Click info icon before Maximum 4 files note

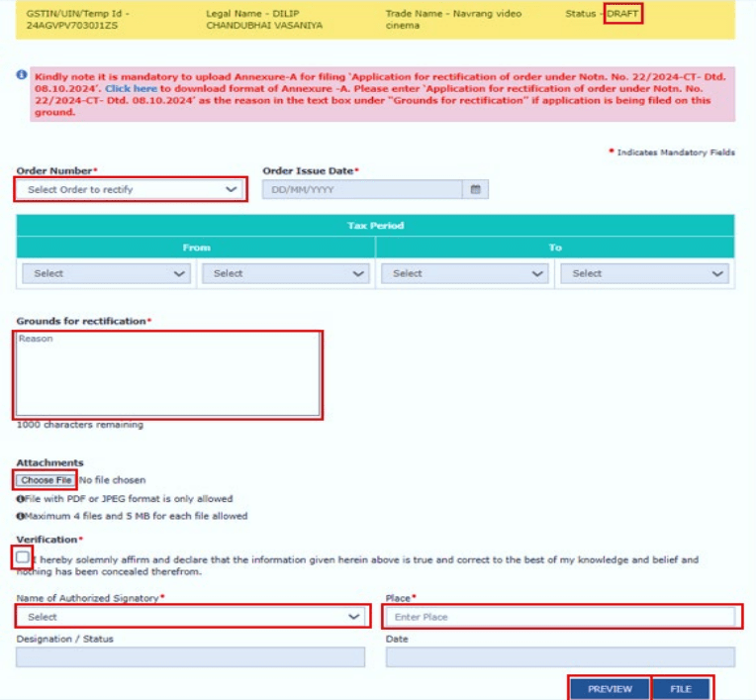pos(20,516)
